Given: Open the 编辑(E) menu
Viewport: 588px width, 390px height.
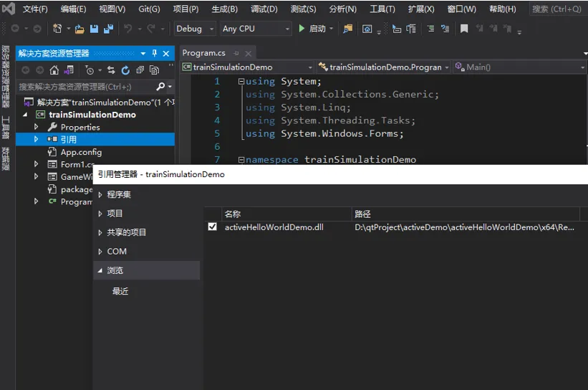Looking at the screenshot, I should click(73, 9).
